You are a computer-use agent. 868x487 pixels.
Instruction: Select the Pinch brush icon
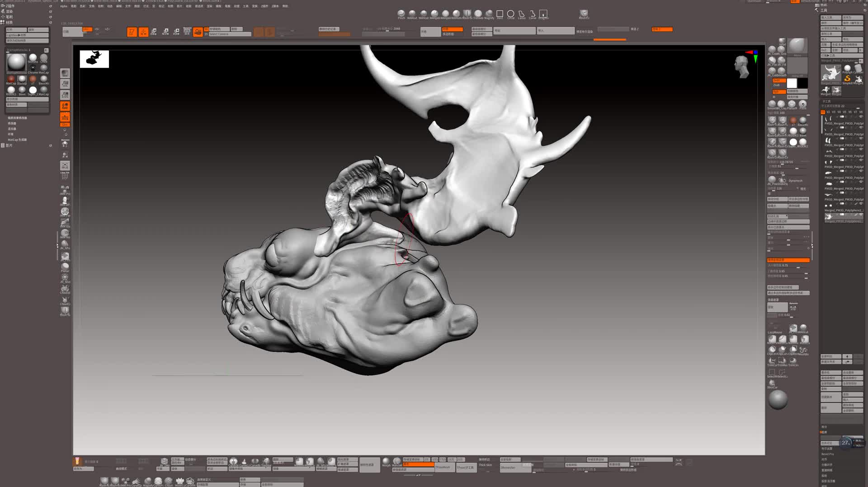click(401, 14)
